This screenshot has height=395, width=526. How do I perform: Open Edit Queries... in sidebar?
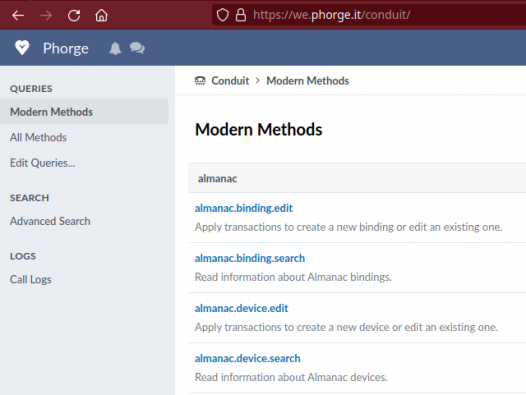(43, 163)
